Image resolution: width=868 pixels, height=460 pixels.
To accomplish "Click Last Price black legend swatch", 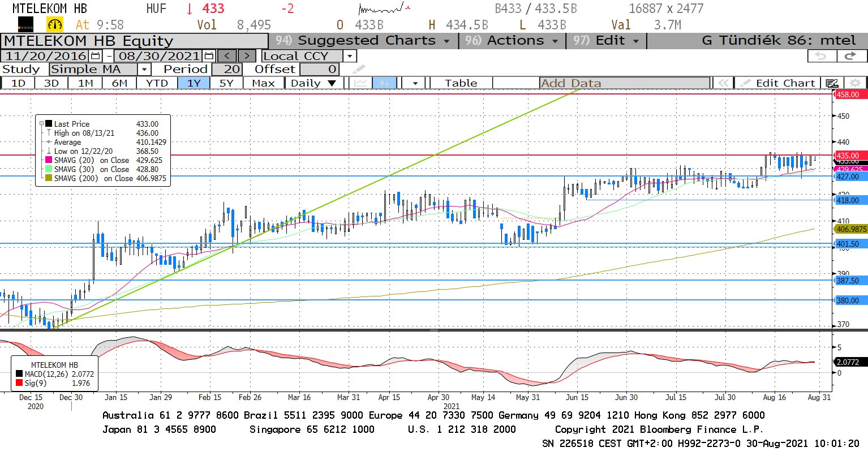I will pyautogui.click(x=49, y=123).
